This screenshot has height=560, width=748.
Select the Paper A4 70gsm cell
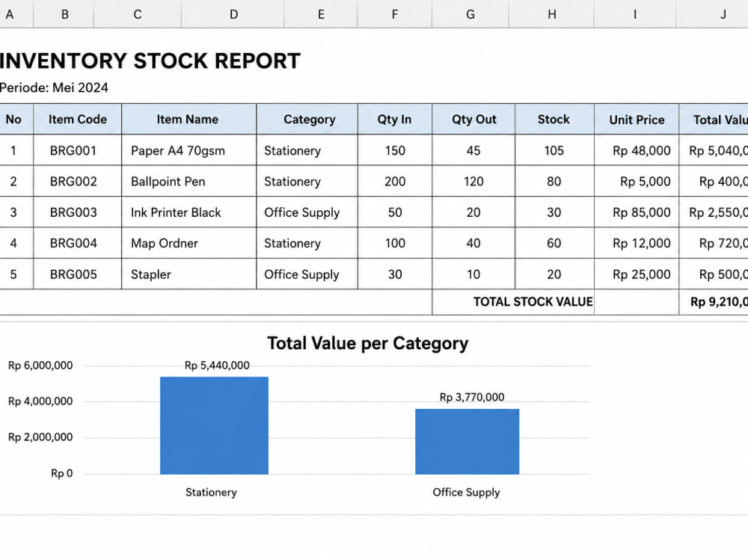click(189, 150)
